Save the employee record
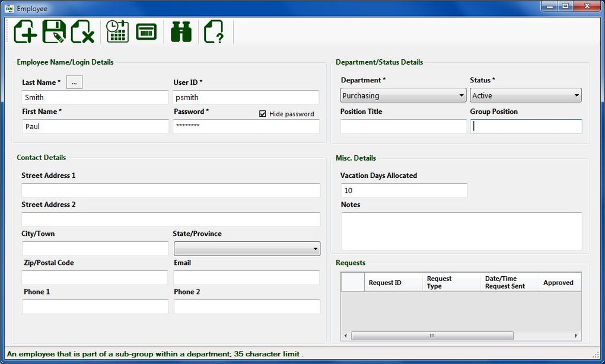 [53, 31]
